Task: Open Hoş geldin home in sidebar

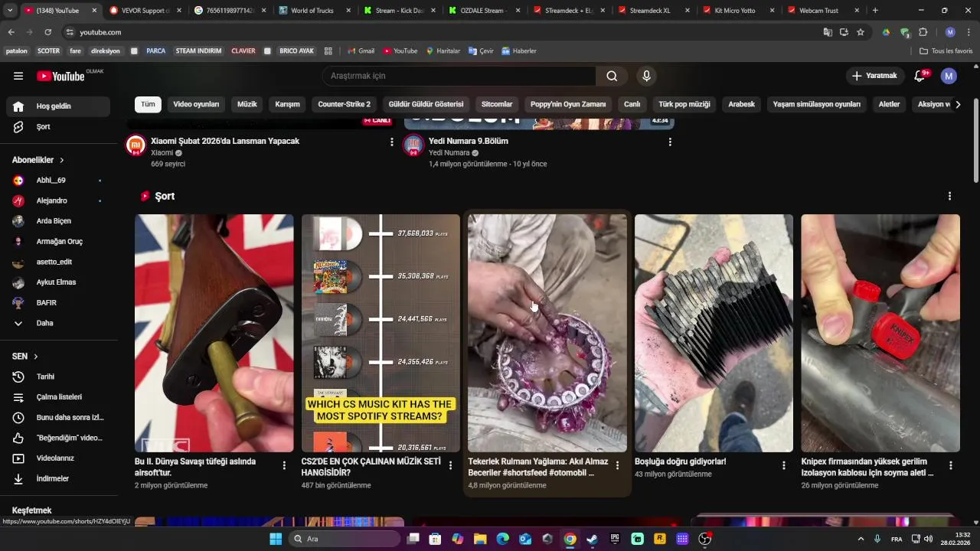Action: (x=57, y=106)
